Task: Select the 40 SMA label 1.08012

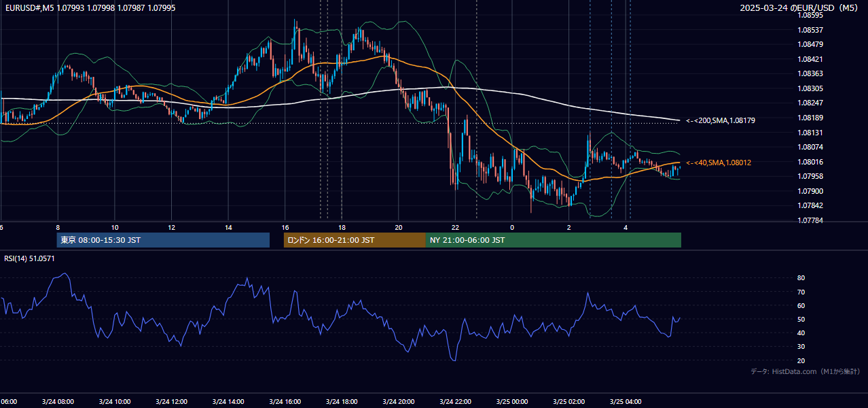Action: click(x=719, y=163)
